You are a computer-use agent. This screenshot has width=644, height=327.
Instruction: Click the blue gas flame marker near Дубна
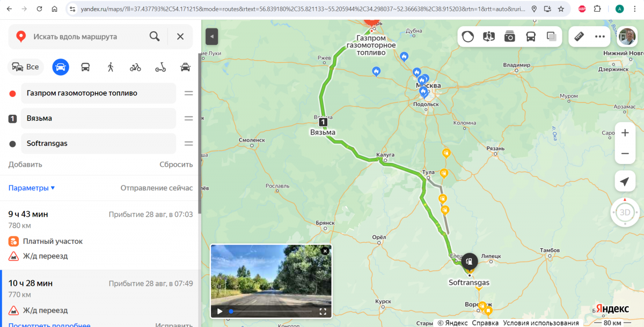click(404, 56)
